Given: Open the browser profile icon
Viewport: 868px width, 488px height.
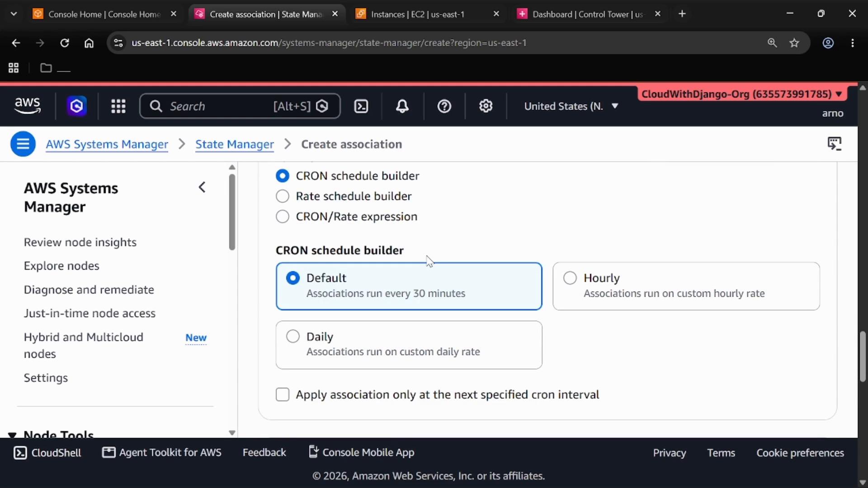Looking at the screenshot, I should tap(828, 43).
